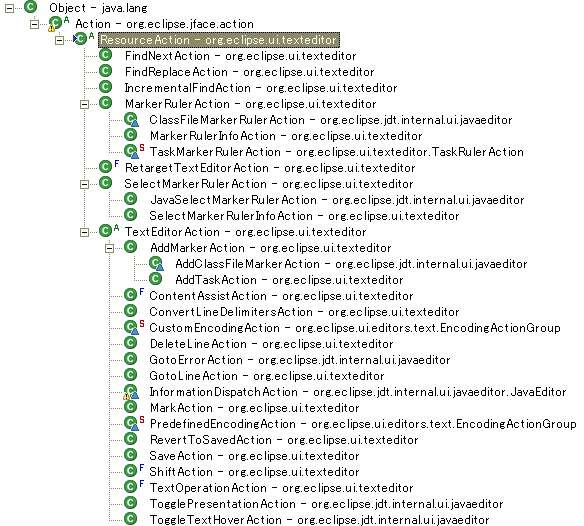Viewport: 584px width, 526px height.
Task: Collapse the root Object - java.lang node
Action: tap(9, 8)
